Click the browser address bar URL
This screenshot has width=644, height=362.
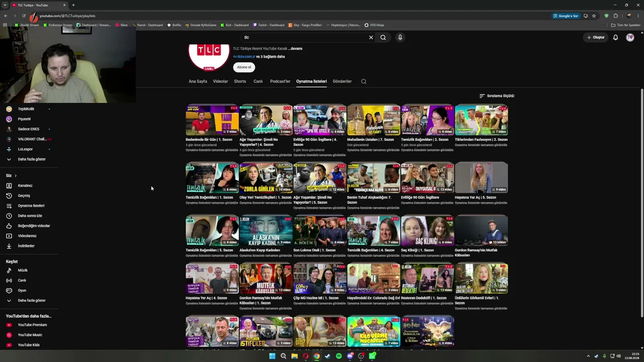click(67, 16)
